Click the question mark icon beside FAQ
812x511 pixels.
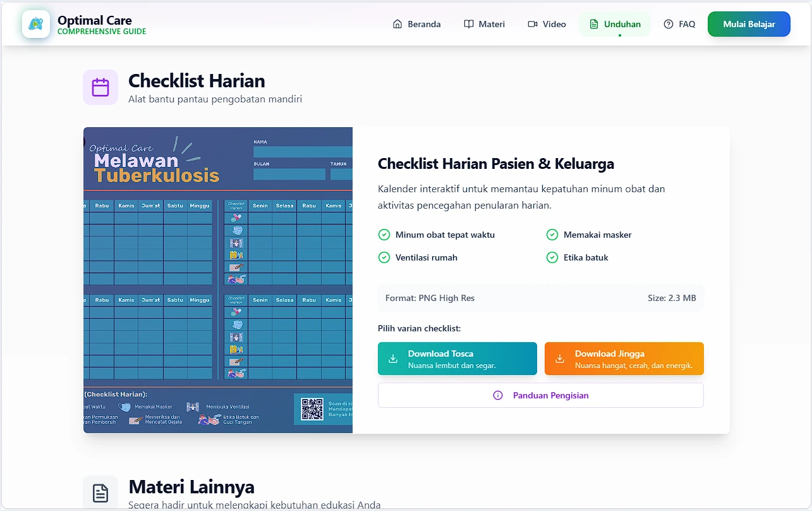tap(669, 24)
